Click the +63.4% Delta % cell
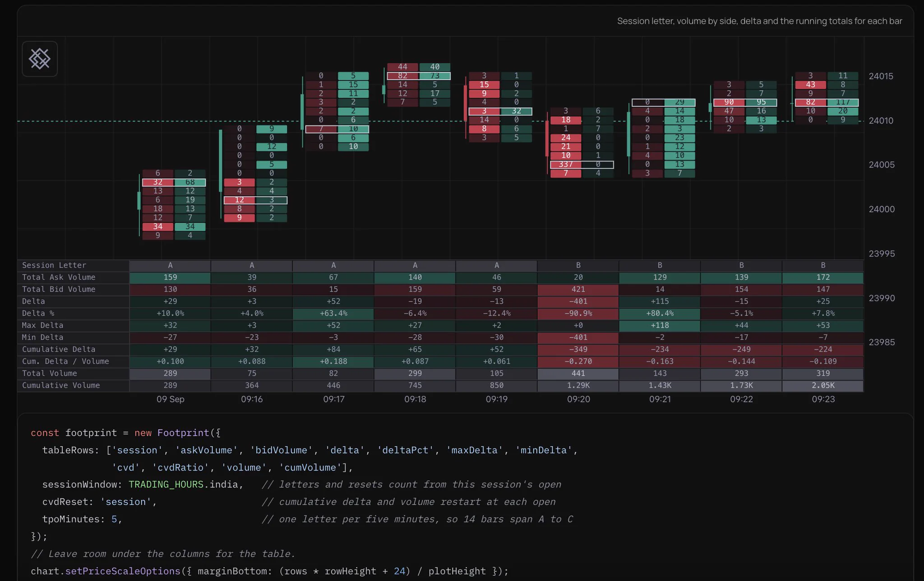Screen dimensions: 924x581 click(x=333, y=314)
